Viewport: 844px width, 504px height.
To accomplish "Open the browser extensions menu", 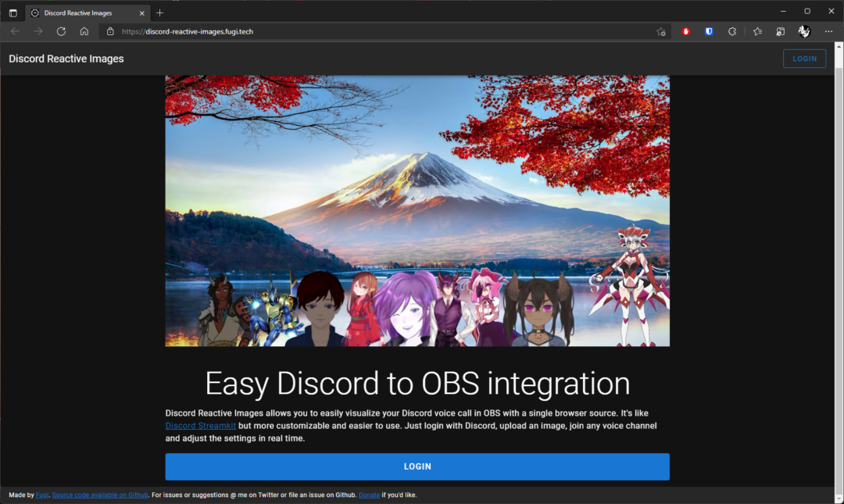I will coord(732,32).
